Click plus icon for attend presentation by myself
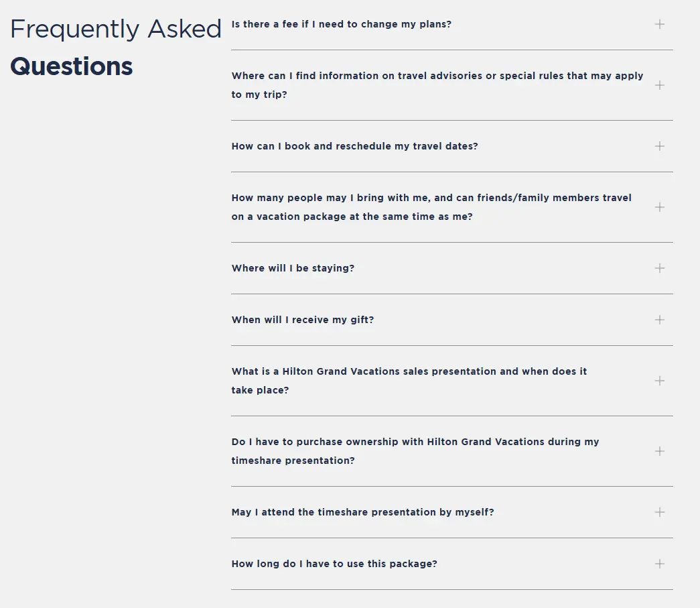The height and width of the screenshot is (608, 700). pos(659,512)
